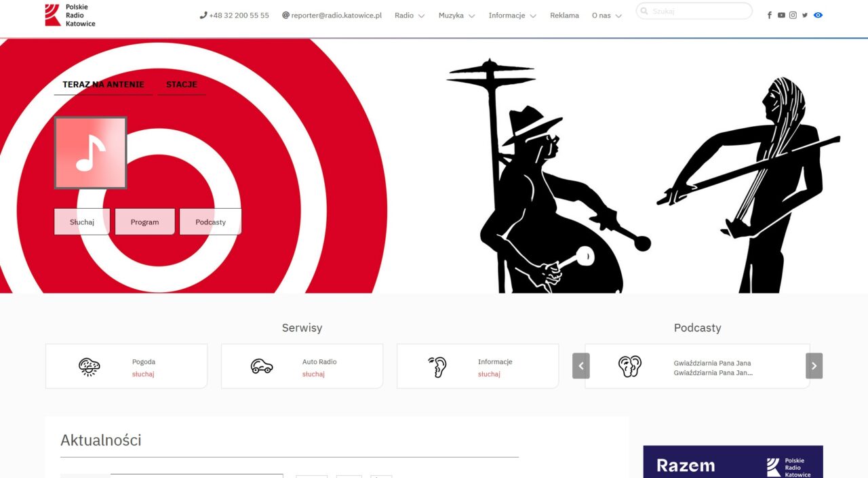Click the Aktualności heading
The image size is (868, 478).
[x=101, y=440]
